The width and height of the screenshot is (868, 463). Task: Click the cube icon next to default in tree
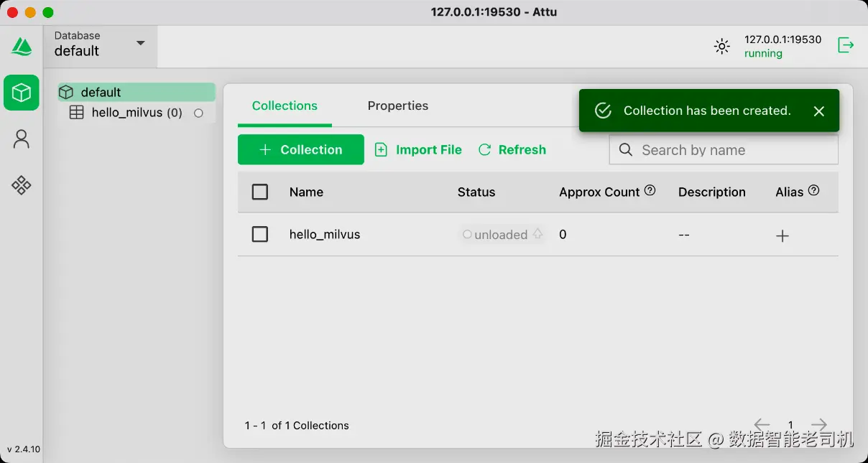coord(66,92)
